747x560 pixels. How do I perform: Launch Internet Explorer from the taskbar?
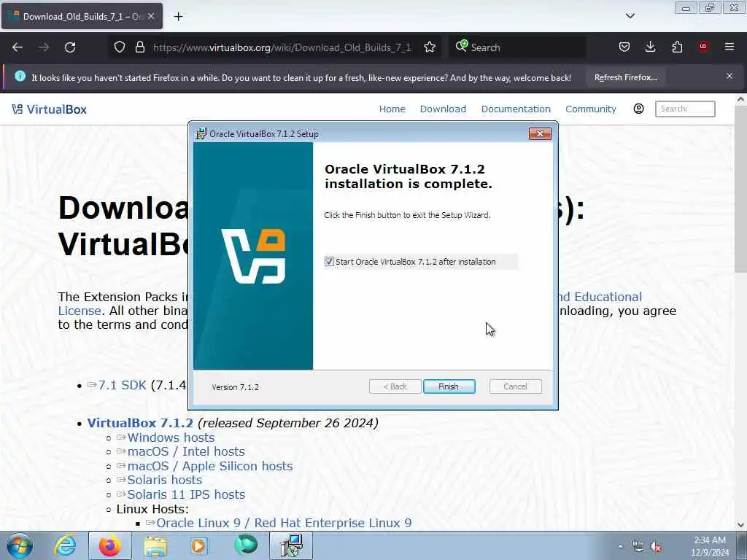[x=65, y=545]
